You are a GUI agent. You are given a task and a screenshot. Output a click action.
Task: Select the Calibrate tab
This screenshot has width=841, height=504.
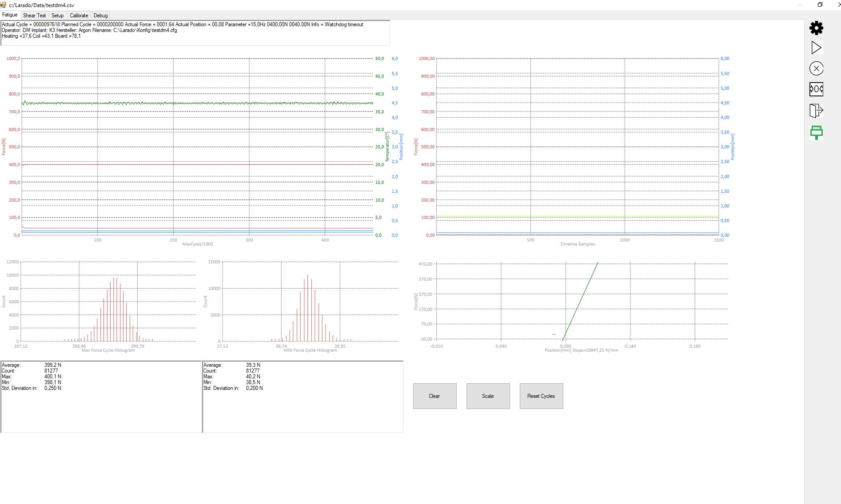79,16
